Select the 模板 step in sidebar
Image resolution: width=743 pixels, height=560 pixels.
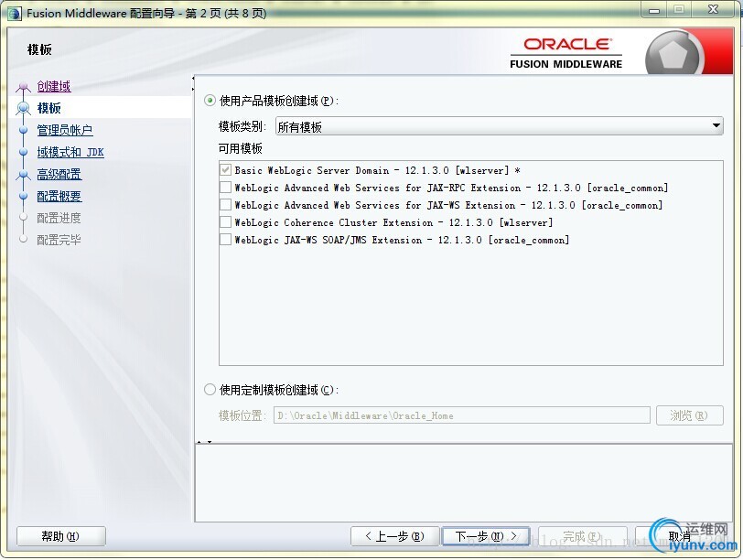click(48, 108)
